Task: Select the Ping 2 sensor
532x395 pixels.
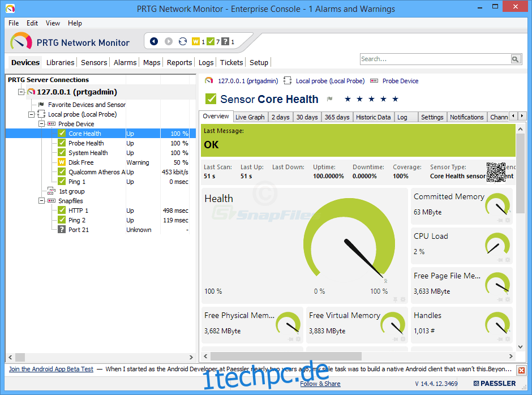Action: coord(101,220)
